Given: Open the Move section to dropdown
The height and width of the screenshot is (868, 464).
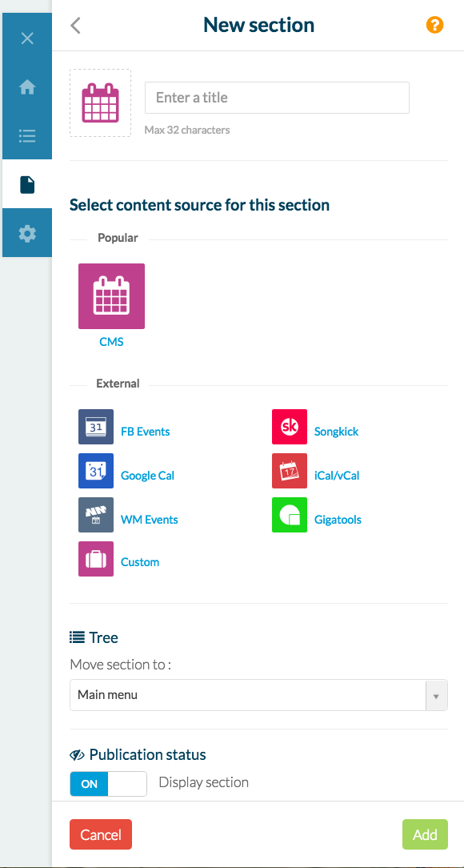Looking at the screenshot, I should [x=258, y=695].
